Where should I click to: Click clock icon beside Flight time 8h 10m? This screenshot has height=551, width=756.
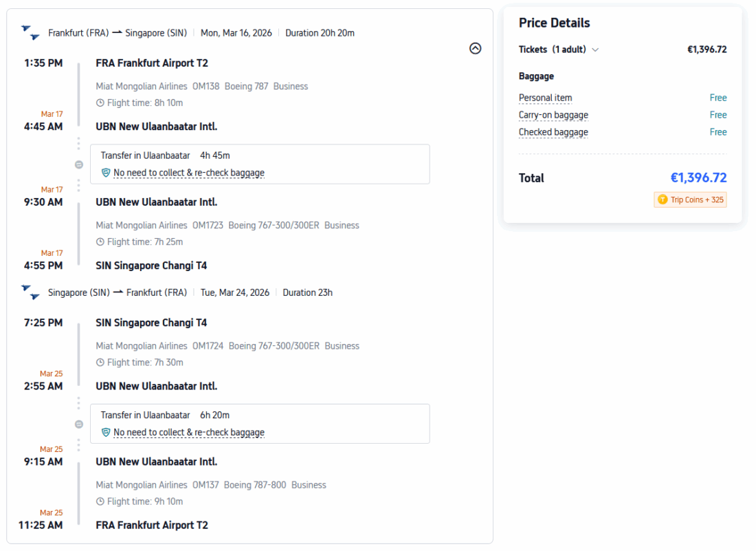(100, 103)
